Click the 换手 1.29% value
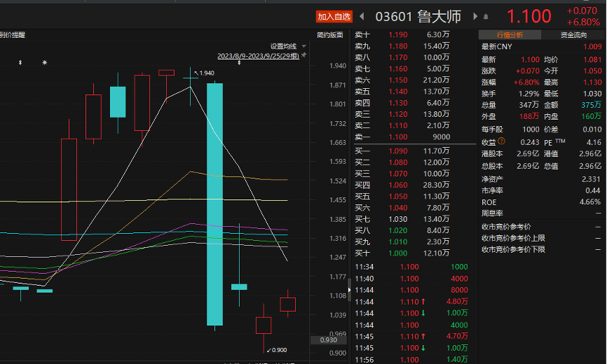The height and width of the screenshot is (364, 607). (528, 94)
